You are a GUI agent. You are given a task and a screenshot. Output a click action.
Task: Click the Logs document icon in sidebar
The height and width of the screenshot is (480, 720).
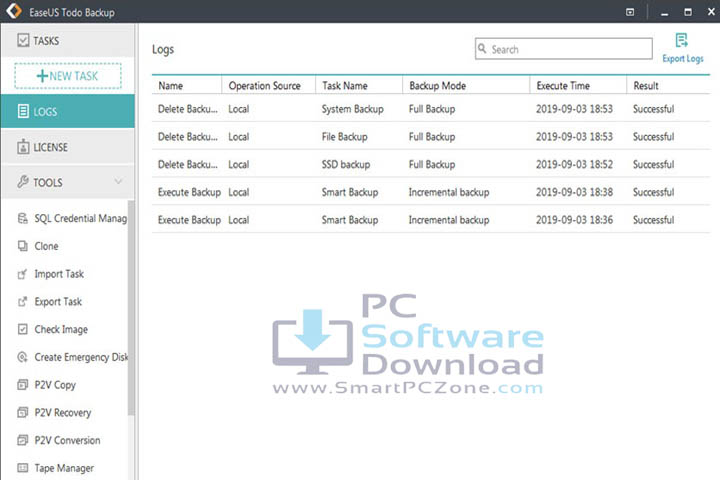[x=23, y=111]
